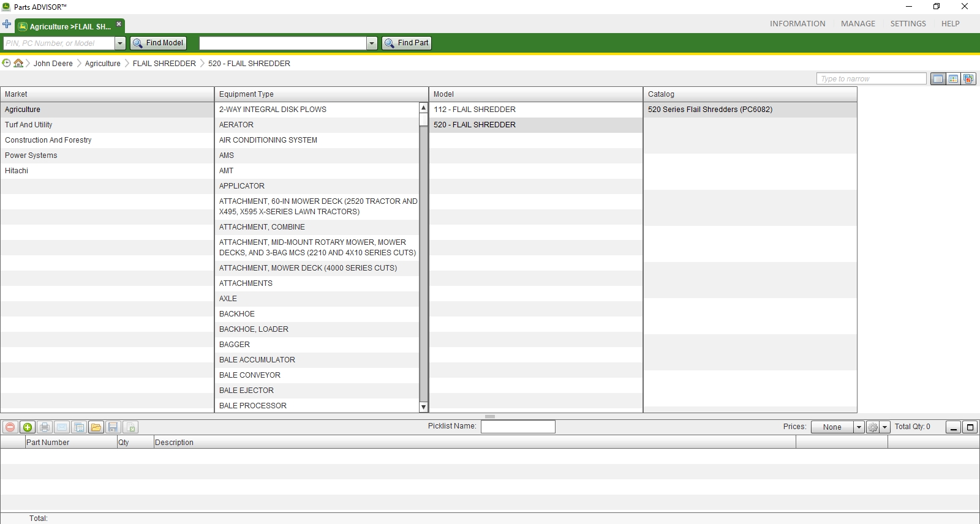Viewport: 980px width, 524px height.
Task: Click the green add part icon
Action: (x=28, y=427)
